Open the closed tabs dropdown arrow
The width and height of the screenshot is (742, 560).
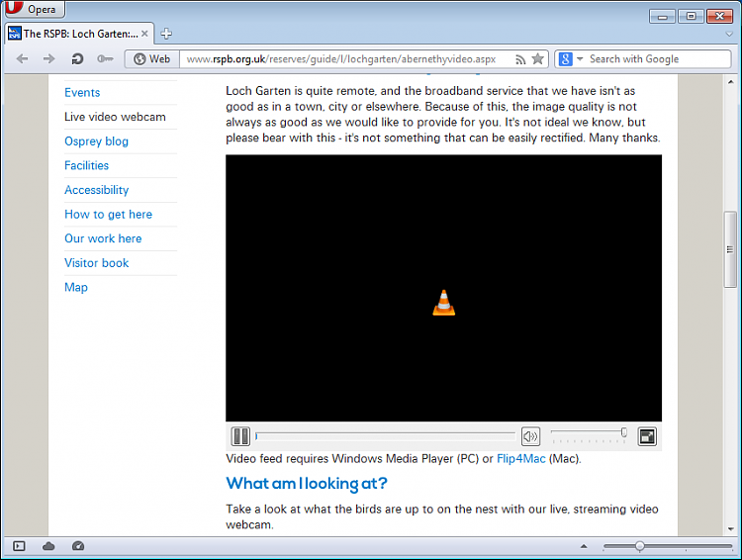pos(729,34)
